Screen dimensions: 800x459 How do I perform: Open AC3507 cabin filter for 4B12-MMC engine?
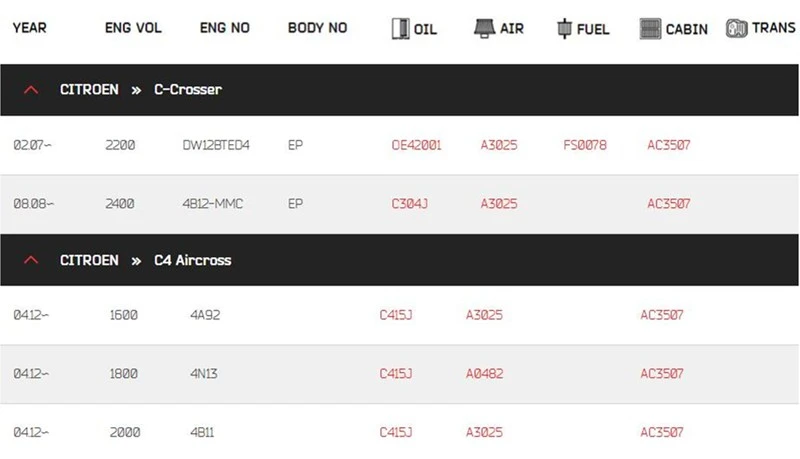pyautogui.click(x=669, y=204)
